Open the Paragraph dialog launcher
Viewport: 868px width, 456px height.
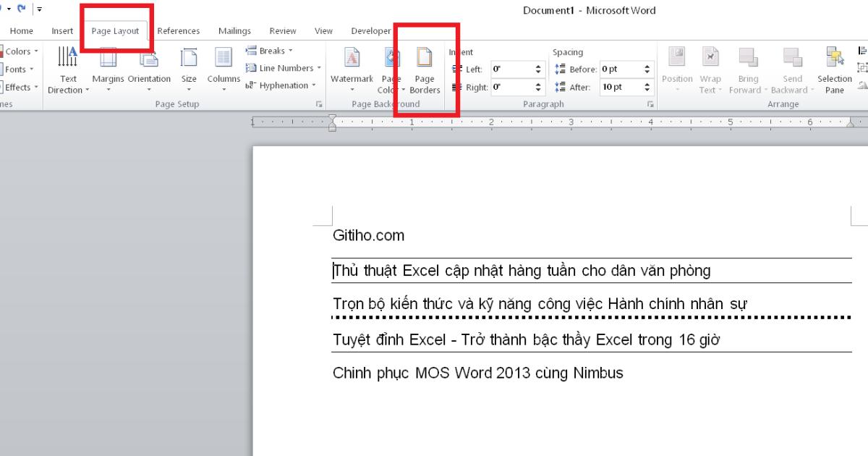(650, 105)
